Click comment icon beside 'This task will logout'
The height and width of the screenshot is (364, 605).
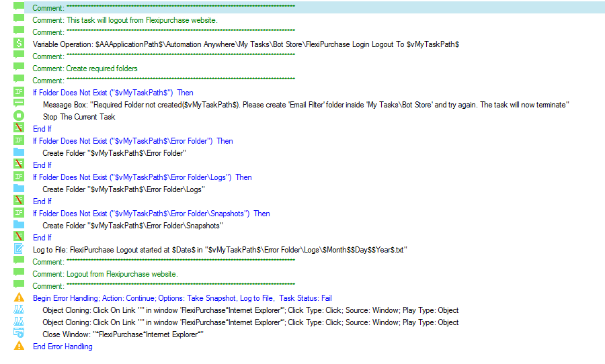click(19, 19)
